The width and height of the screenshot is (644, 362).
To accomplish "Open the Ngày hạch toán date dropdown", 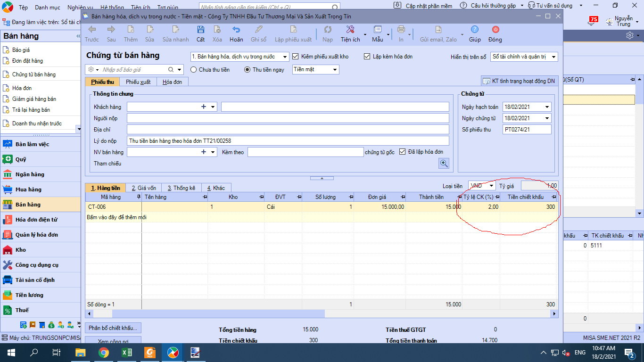I will [547, 107].
